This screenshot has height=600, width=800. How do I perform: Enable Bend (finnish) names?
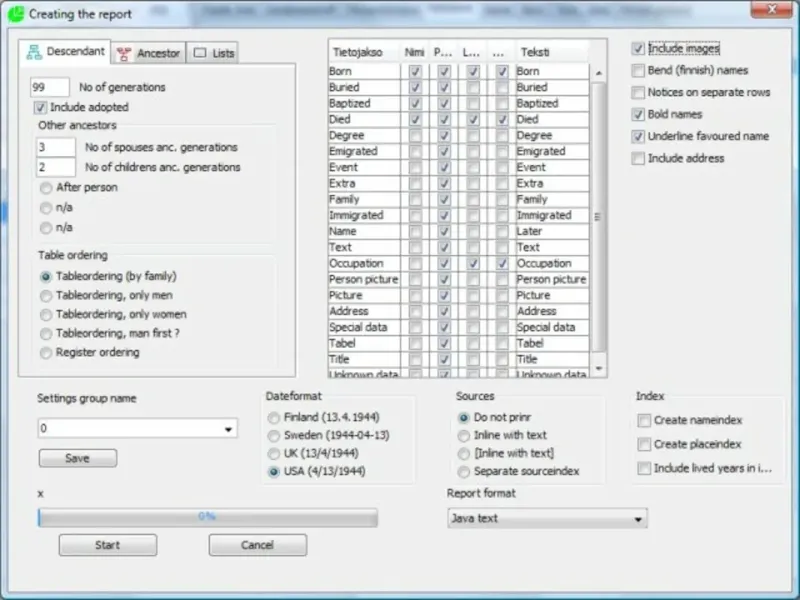pyautogui.click(x=638, y=70)
